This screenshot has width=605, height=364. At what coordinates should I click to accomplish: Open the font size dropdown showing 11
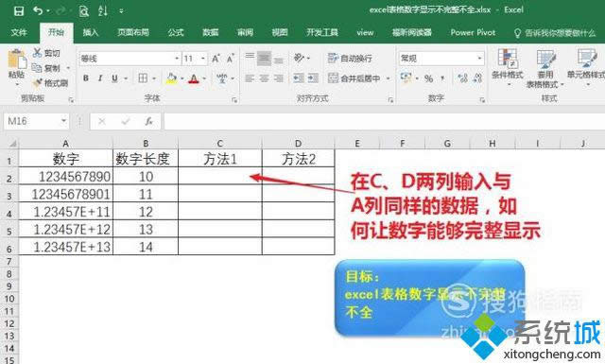[x=203, y=59]
